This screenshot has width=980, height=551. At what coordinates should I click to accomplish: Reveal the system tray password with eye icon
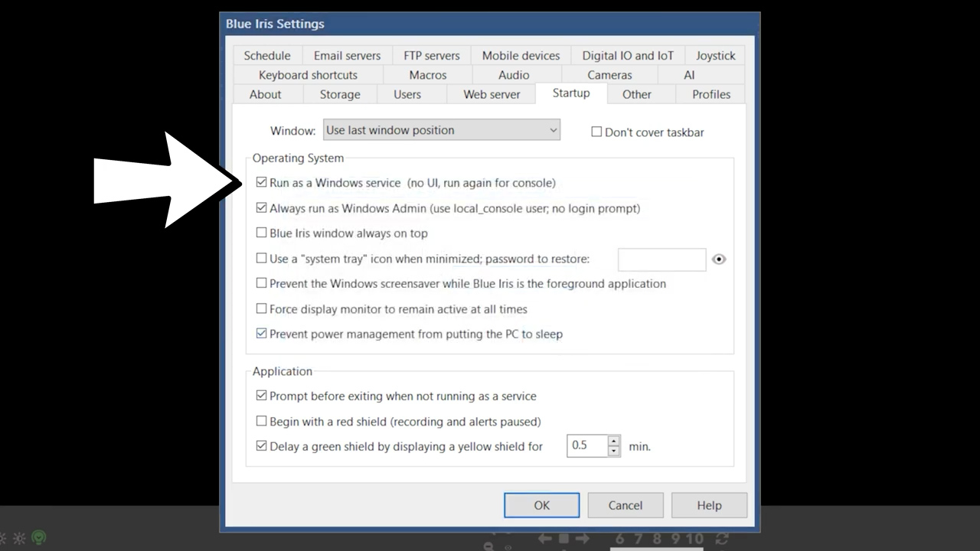(718, 259)
